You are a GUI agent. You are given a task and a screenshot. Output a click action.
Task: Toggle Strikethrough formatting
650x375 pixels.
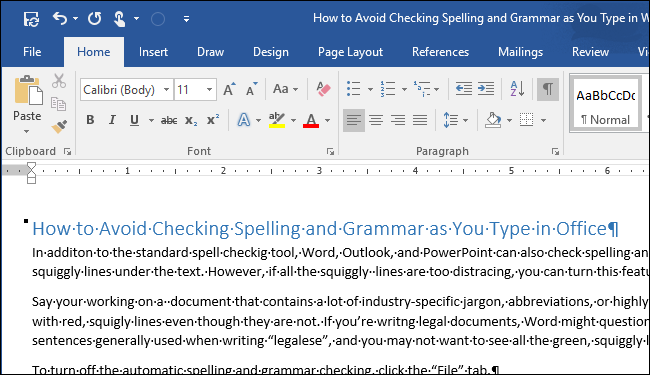(169, 121)
